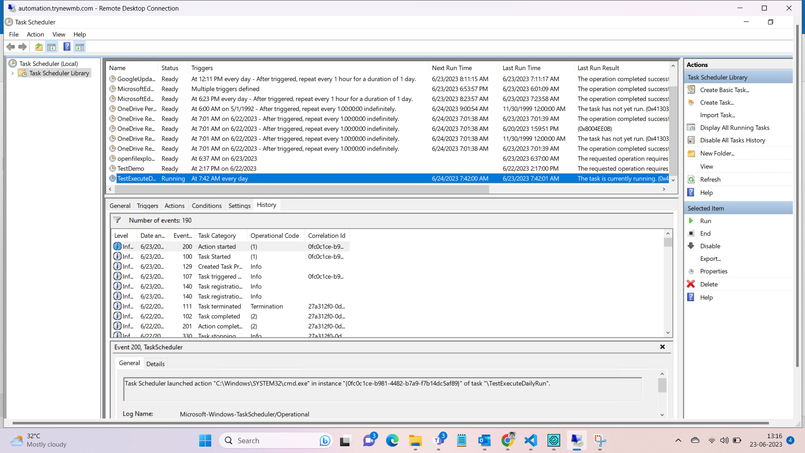Run the selected task with the green arrow
The image size is (805, 453).
[691, 221]
